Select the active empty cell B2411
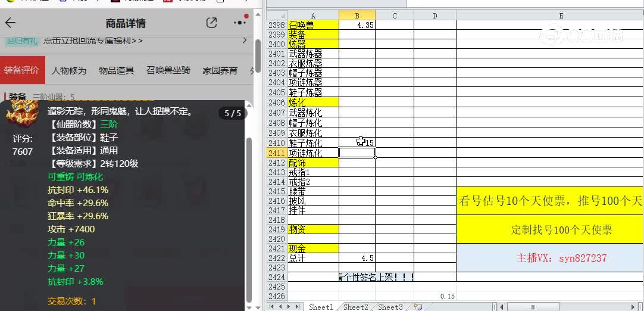The image size is (644, 311). point(357,153)
